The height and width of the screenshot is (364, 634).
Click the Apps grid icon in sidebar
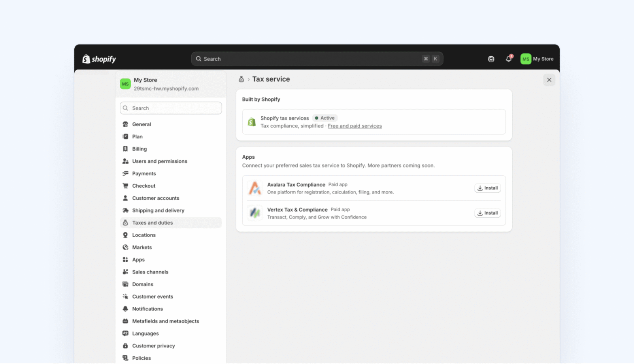pos(125,260)
